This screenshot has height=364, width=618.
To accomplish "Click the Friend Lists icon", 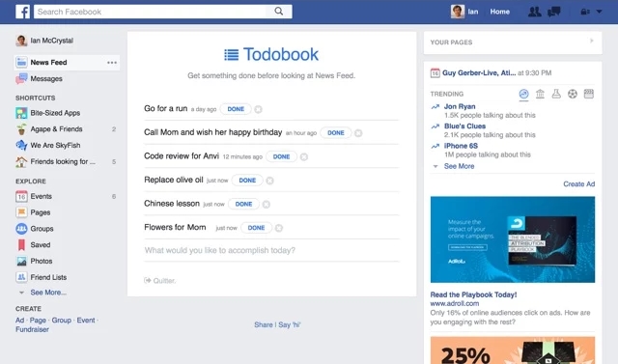I will pyautogui.click(x=21, y=277).
